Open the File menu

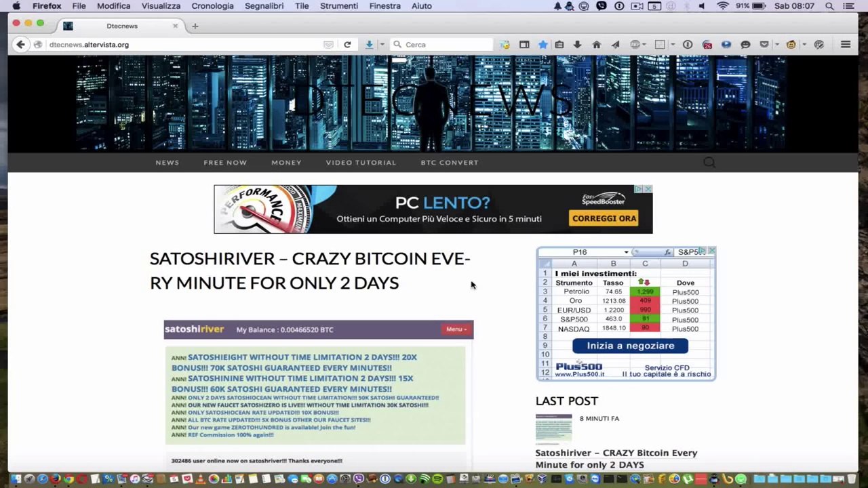coord(79,6)
